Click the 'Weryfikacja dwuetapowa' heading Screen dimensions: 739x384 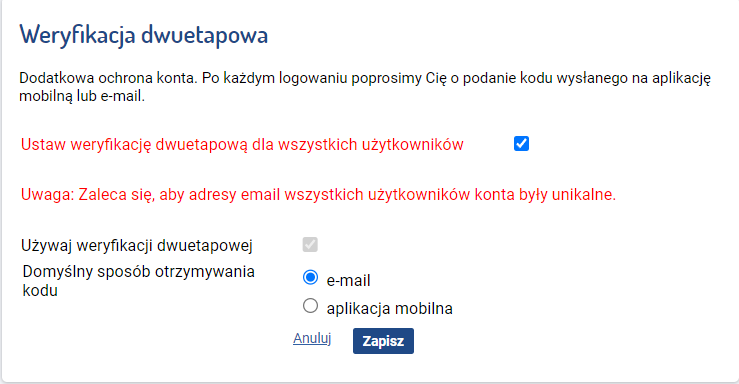(x=144, y=35)
